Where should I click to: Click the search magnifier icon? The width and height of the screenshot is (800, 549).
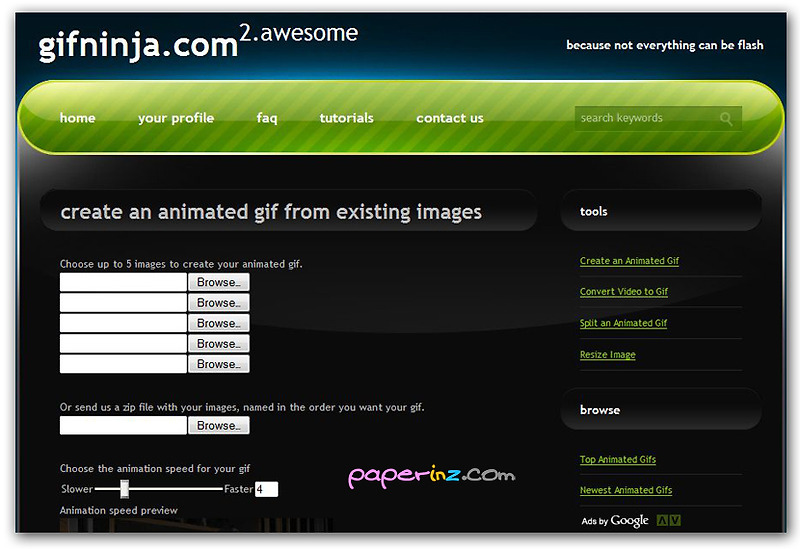[x=726, y=119]
